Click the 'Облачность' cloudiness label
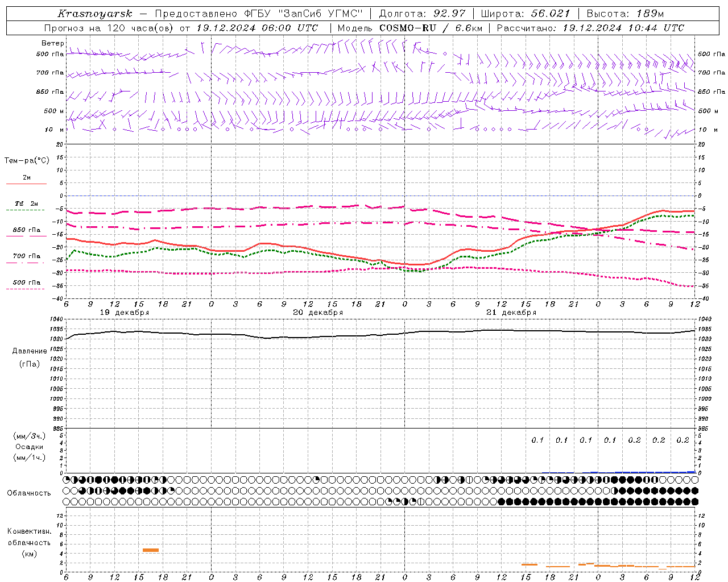Image resolution: width=728 pixels, height=582 pixels. 29,493
